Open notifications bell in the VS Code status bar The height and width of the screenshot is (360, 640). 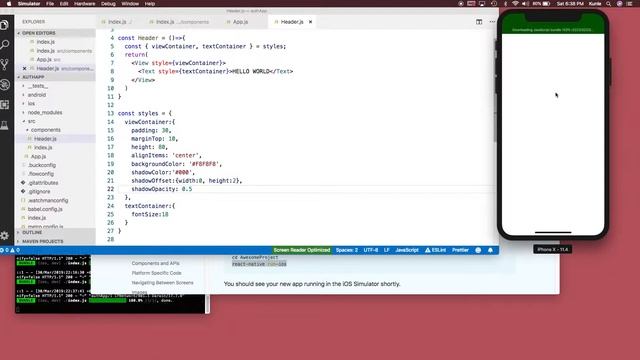click(490, 250)
